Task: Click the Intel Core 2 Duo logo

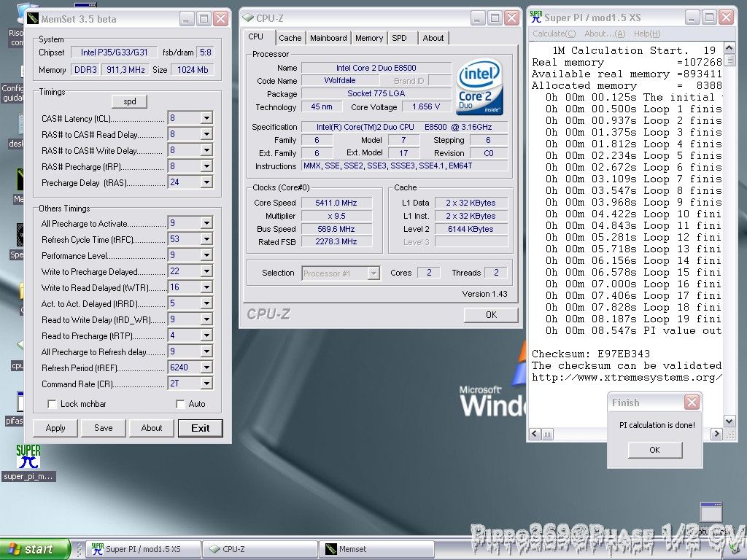Action: click(479, 87)
